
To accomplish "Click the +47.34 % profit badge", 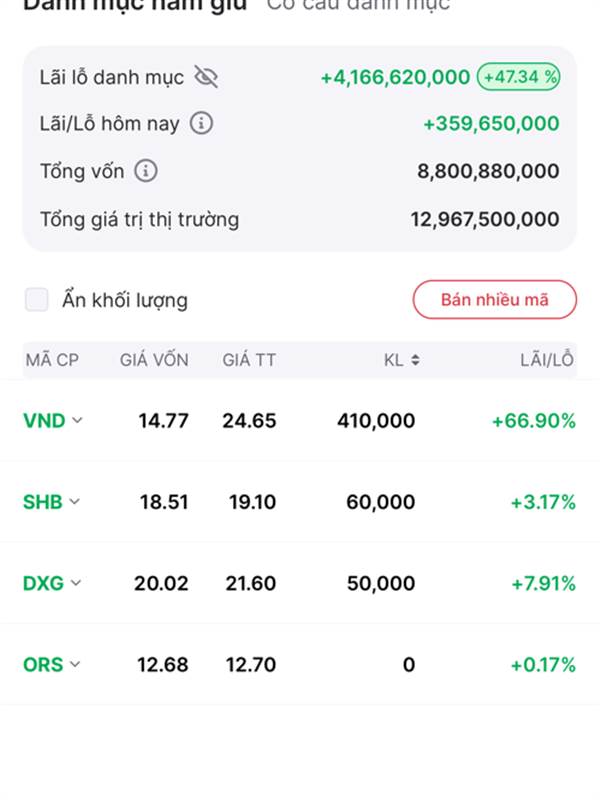I will click(518, 77).
